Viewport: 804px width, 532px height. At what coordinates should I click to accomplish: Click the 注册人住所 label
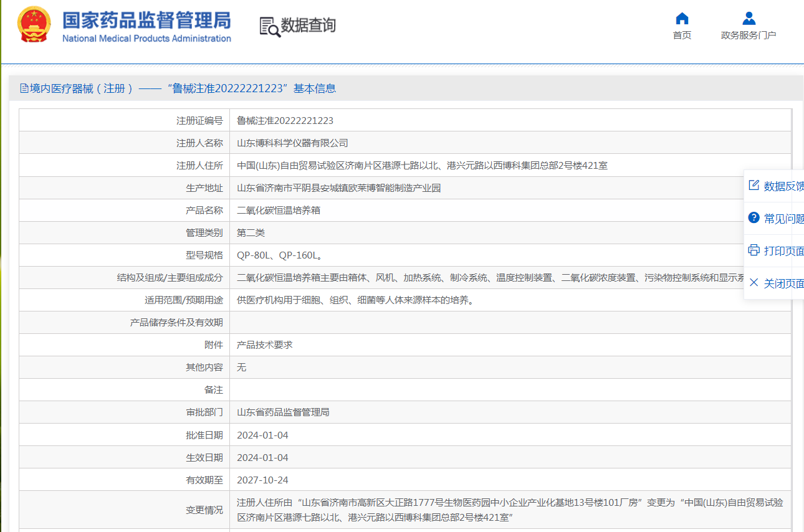click(x=199, y=166)
